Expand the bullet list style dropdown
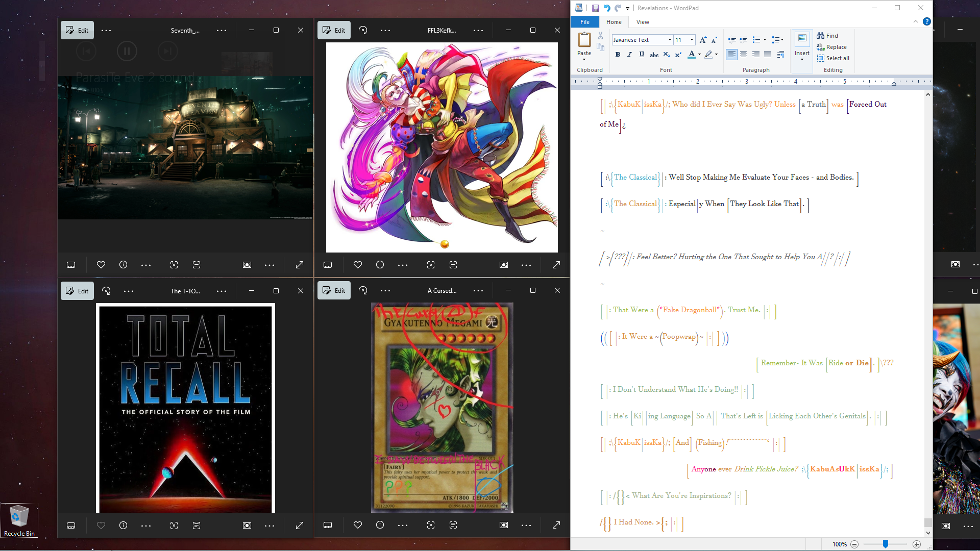The width and height of the screenshot is (980, 551). [765, 40]
